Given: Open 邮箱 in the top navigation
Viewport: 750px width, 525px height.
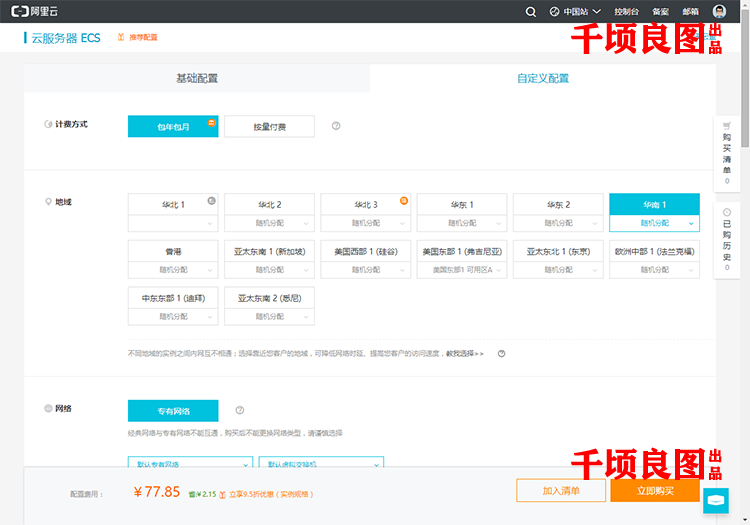Looking at the screenshot, I should 690,11.
